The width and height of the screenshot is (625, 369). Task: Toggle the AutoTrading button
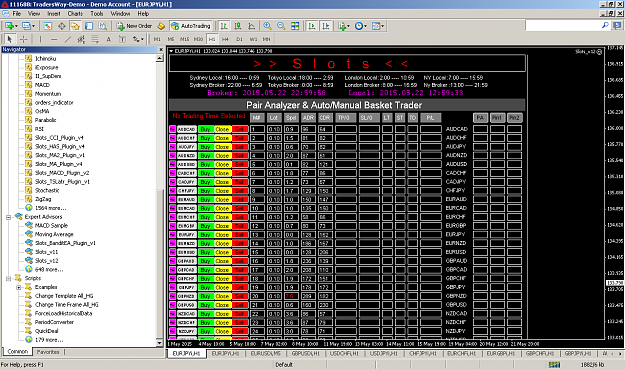[x=191, y=26]
